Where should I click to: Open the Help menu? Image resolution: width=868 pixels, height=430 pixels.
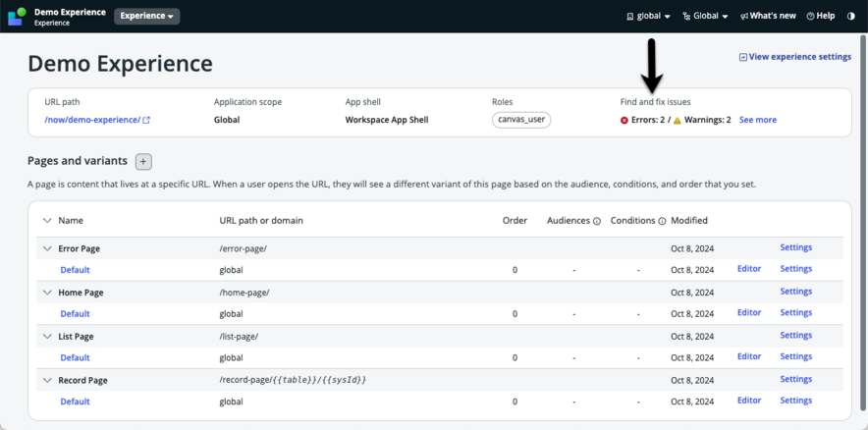[821, 16]
